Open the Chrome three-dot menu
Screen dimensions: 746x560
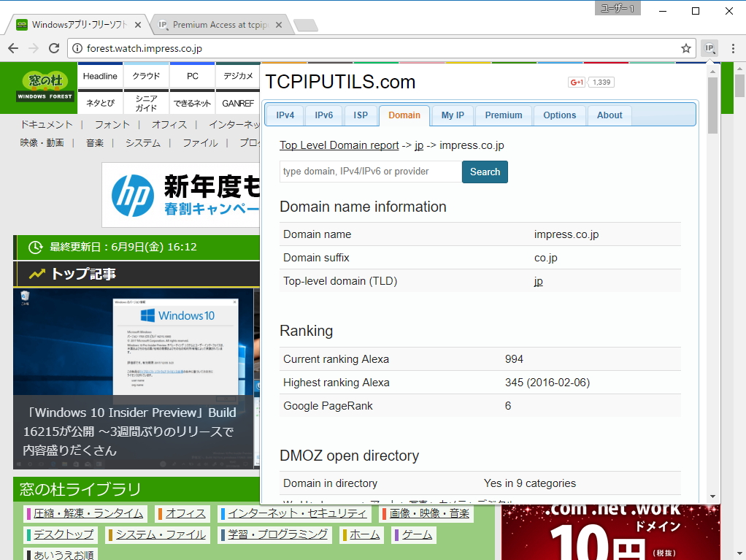point(733,48)
